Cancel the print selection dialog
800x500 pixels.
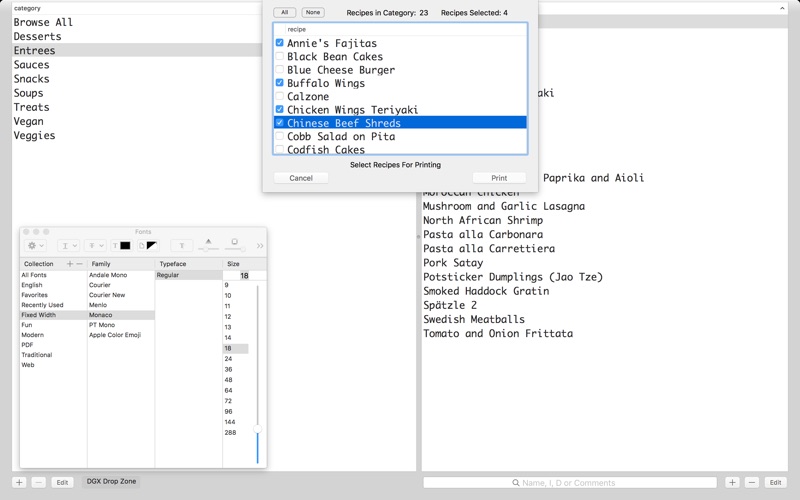(x=301, y=178)
